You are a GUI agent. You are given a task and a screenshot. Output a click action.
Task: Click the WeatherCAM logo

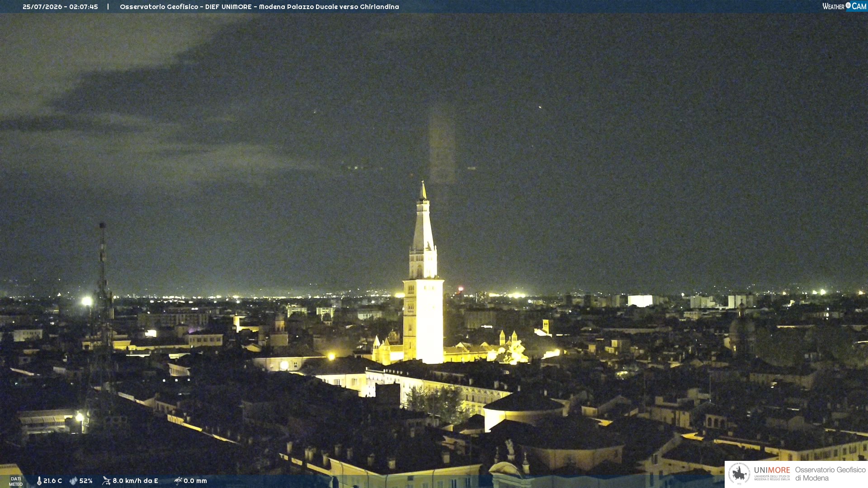(x=844, y=6)
